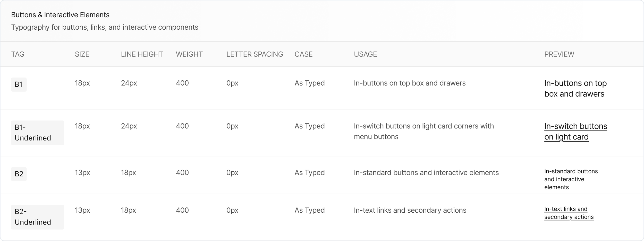This screenshot has height=241, width=644.
Task: Select the PREVIEW column header
Action: [x=559, y=54]
